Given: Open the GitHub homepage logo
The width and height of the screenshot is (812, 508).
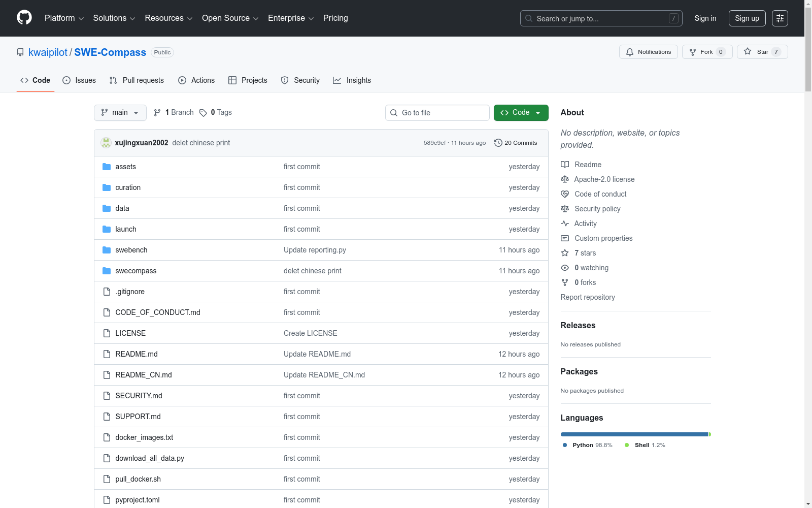Looking at the screenshot, I should (24, 18).
